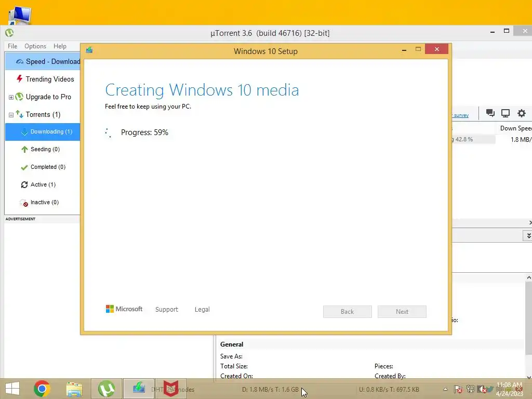The image size is (532, 399).
Task: Switch to µTorrent taskbar button
Action: pos(106,389)
